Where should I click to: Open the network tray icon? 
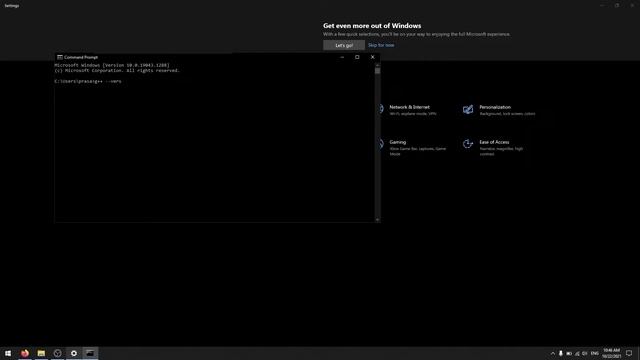coord(577,353)
